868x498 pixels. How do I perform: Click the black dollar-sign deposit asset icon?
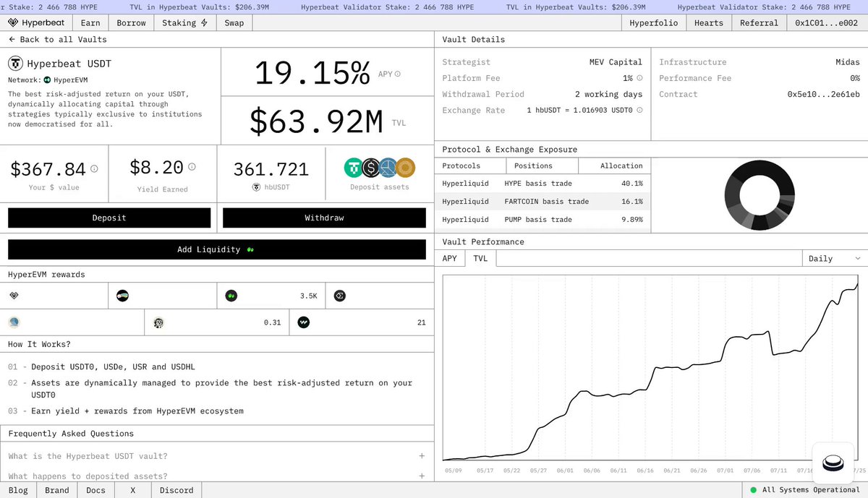(372, 168)
